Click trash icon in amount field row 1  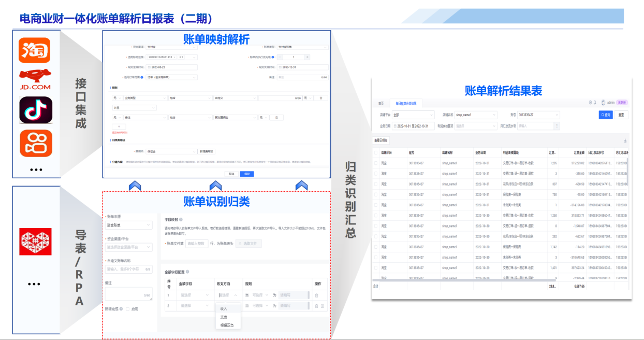pos(317,295)
